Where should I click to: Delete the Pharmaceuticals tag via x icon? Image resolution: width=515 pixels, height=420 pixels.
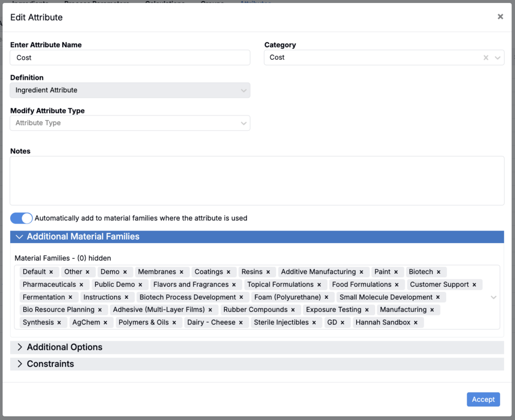coord(81,285)
